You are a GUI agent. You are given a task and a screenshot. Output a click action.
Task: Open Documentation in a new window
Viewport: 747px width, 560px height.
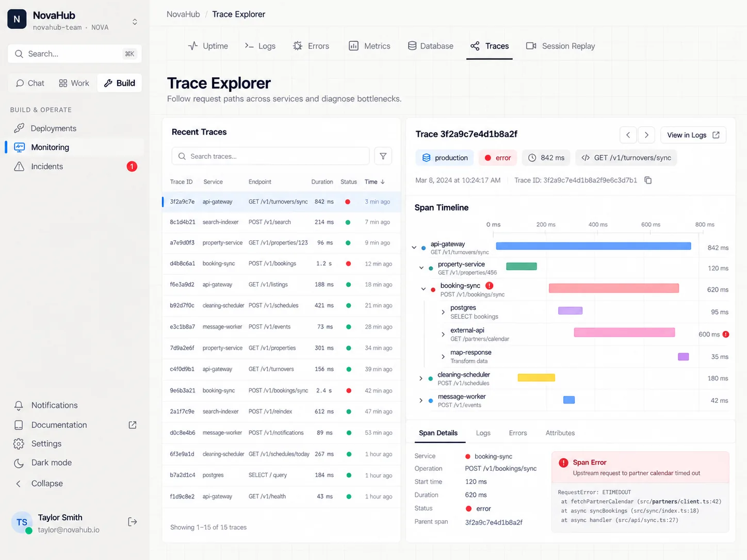[x=75, y=425]
